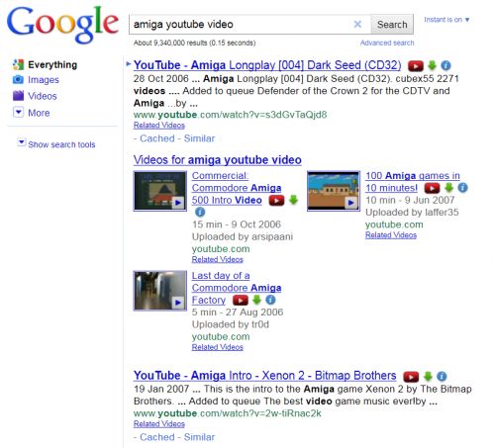This screenshot has width=495, height=448.
Task: Open YouTube - Amiga Longplay Dark Seed result
Action: point(267,65)
